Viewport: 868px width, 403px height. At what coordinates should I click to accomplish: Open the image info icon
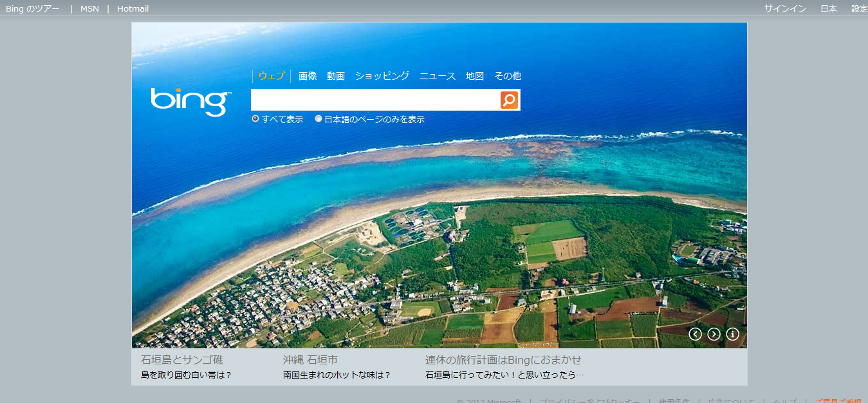coord(732,334)
